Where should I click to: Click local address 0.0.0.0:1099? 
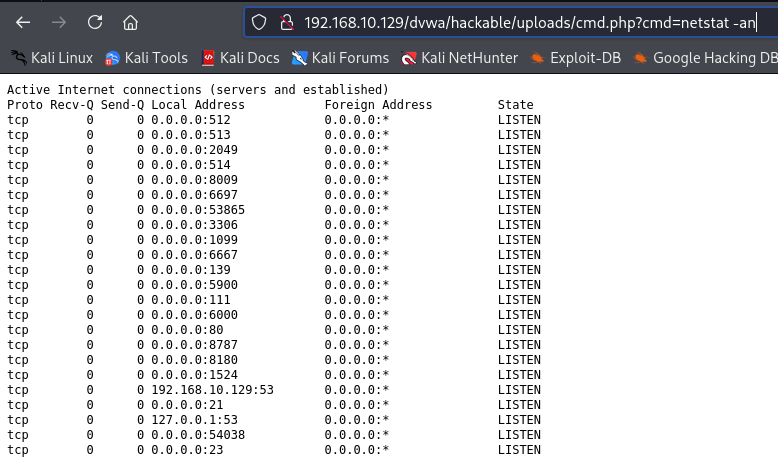[x=194, y=240]
